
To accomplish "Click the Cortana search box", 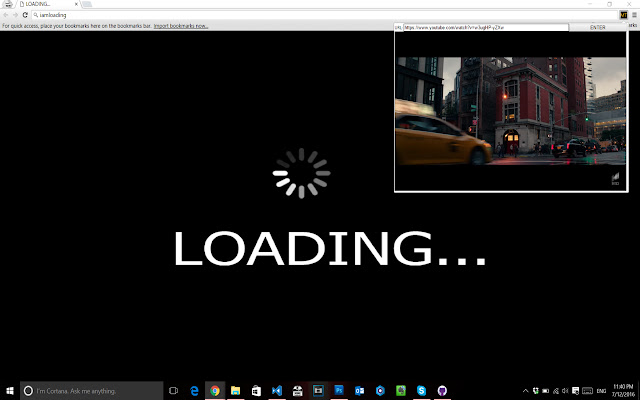I will coord(92,391).
